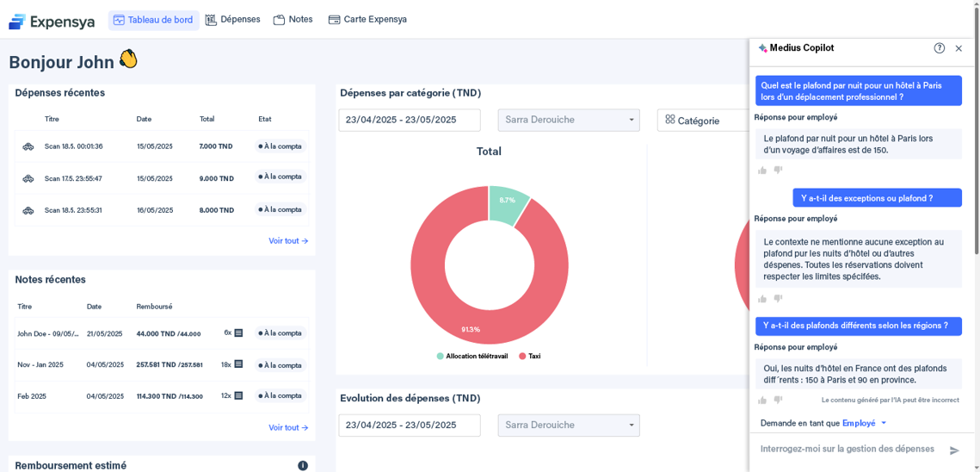The image size is (980, 472).
Task: Open the Carte Expensya menu item
Action: [x=367, y=20]
